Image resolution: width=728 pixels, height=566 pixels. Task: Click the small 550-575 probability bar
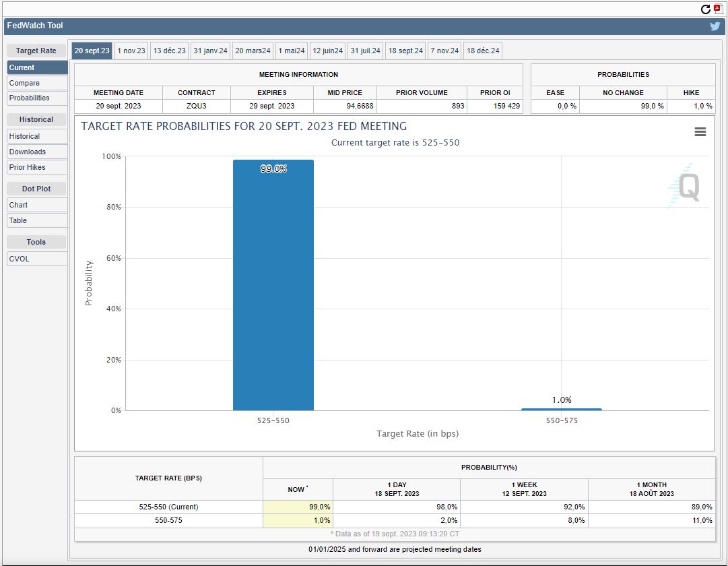click(562, 410)
